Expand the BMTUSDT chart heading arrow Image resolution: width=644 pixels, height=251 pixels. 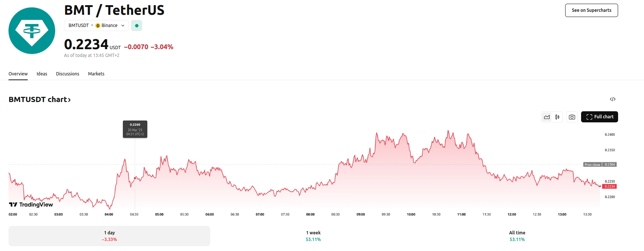(69, 100)
